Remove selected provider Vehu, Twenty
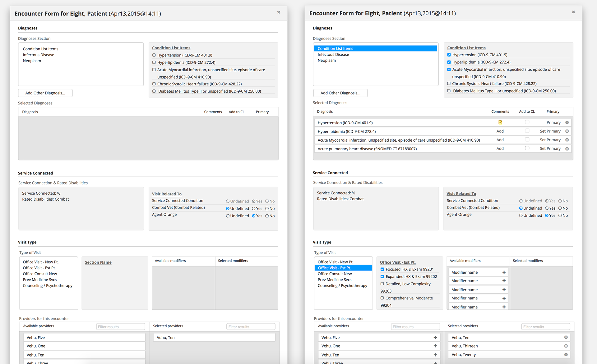 566,355
